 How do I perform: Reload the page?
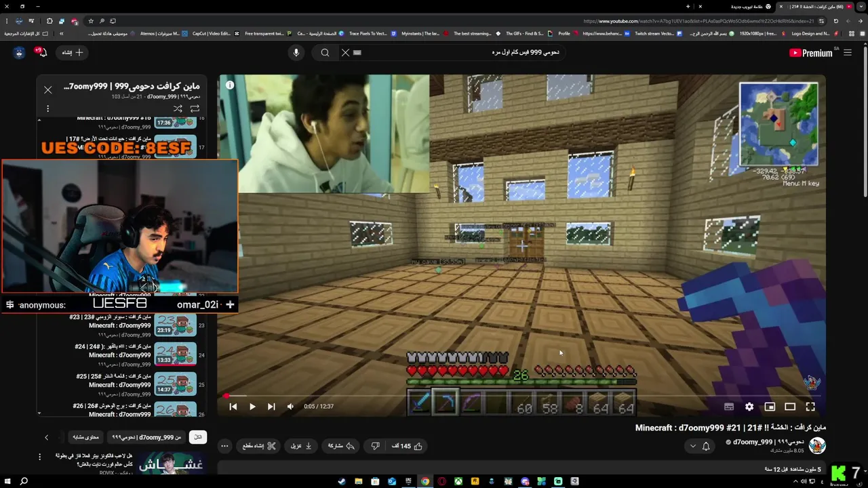[836, 21]
